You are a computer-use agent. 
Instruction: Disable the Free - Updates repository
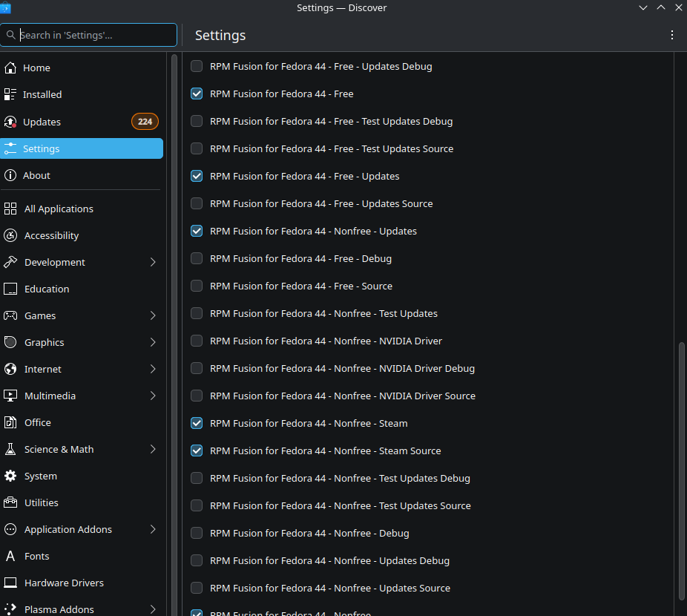pyautogui.click(x=197, y=176)
